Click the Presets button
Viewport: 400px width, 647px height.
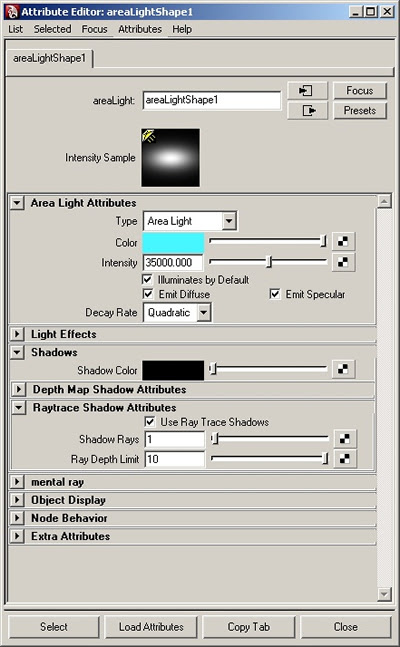(x=360, y=111)
